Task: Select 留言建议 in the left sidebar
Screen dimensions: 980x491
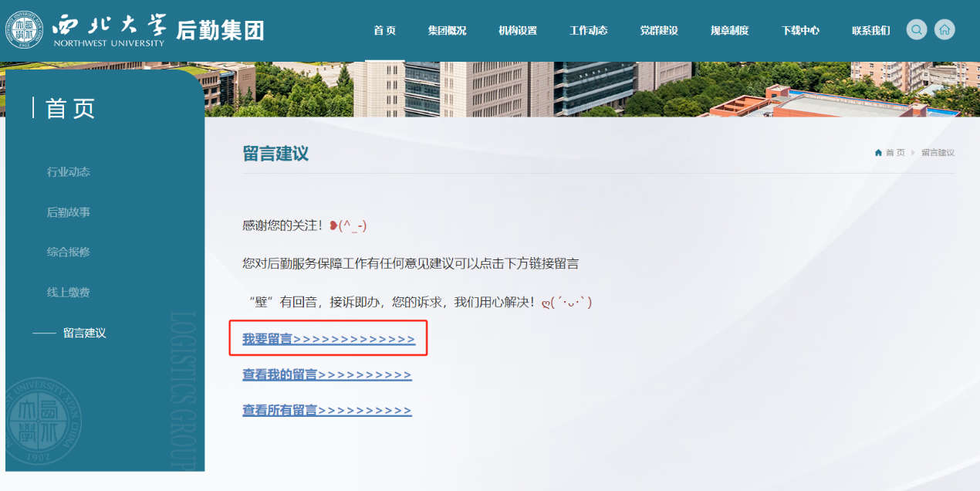Action: click(84, 334)
